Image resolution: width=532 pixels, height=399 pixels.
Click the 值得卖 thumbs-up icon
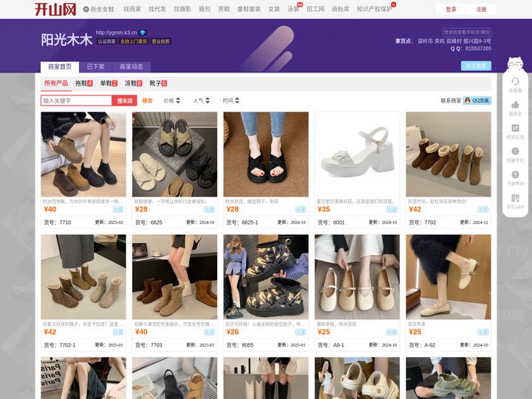tap(515, 104)
